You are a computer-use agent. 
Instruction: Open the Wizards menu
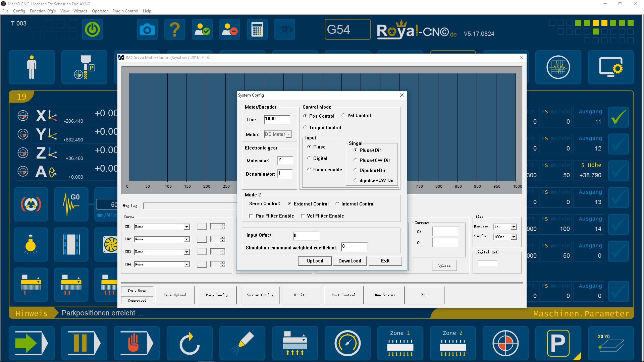coord(80,11)
